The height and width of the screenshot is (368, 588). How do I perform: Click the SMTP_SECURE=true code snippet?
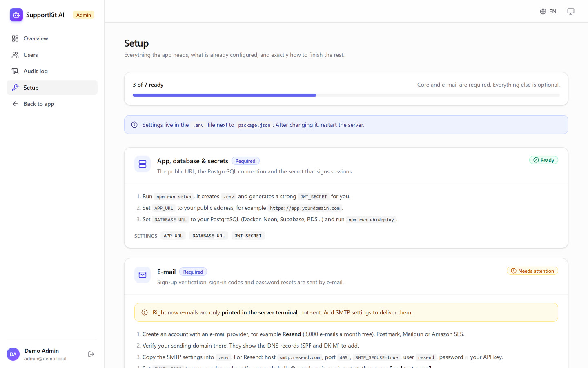click(376, 357)
